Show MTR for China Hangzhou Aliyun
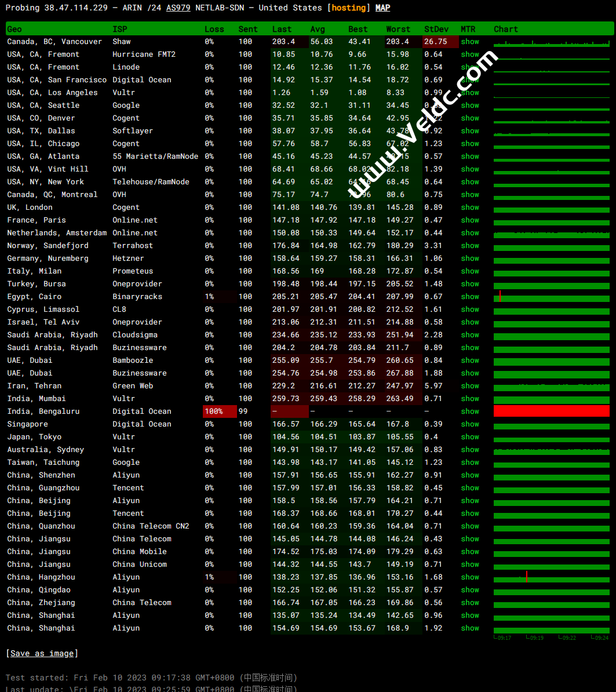 pyautogui.click(x=470, y=577)
